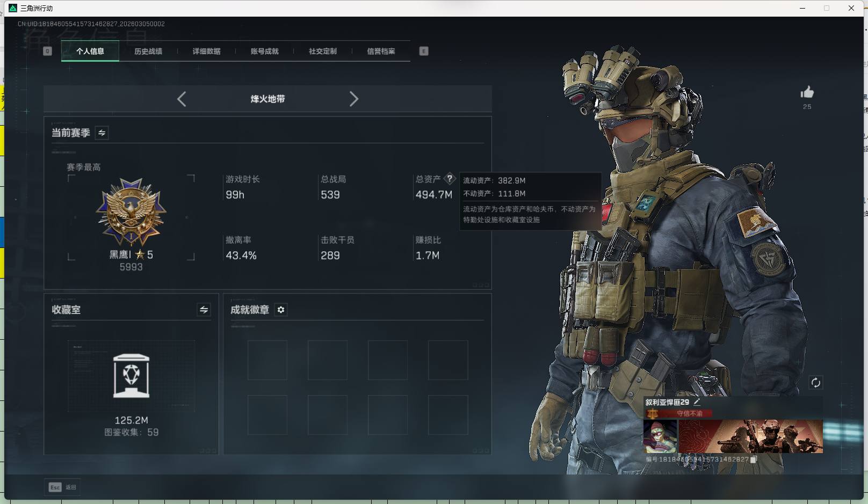Go to next mode with right chevron
The height and width of the screenshot is (504, 868).
[x=353, y=99]
